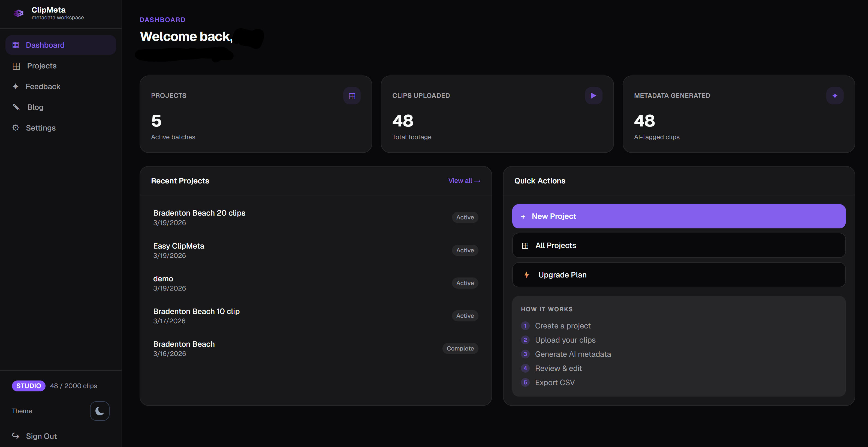868x447 pixels.
Task: Select the demo project row
Action: [163, 279]
